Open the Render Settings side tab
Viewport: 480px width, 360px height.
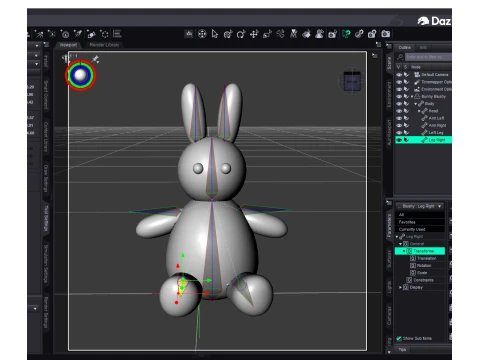(46, 312)
